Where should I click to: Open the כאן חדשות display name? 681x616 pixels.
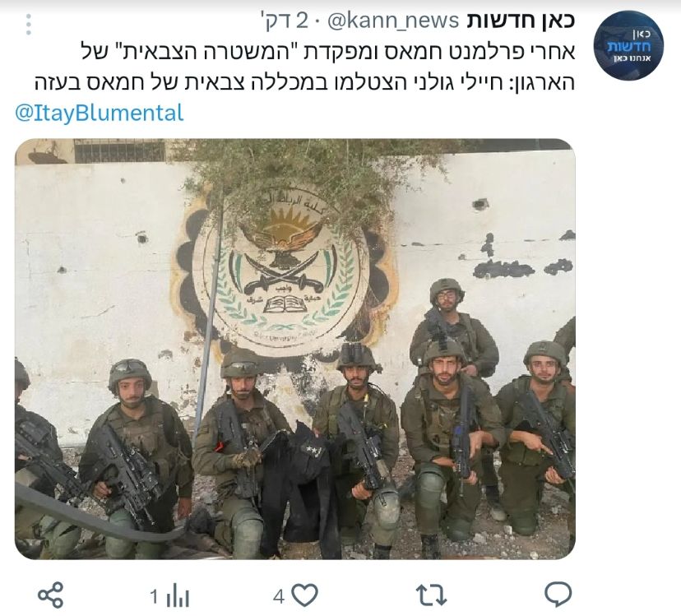[x=521, y=21]
